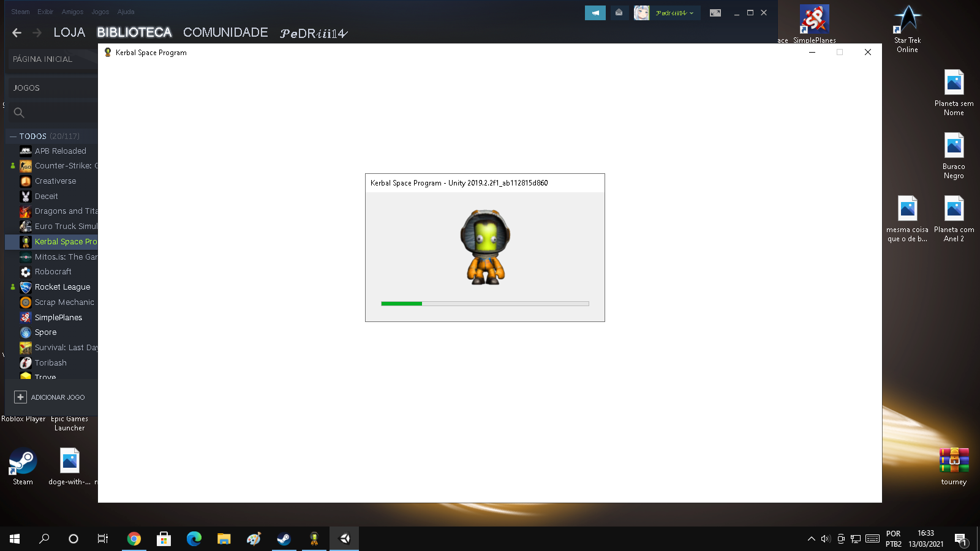Open the PeDRiii14 profile tab

(314, 34)
